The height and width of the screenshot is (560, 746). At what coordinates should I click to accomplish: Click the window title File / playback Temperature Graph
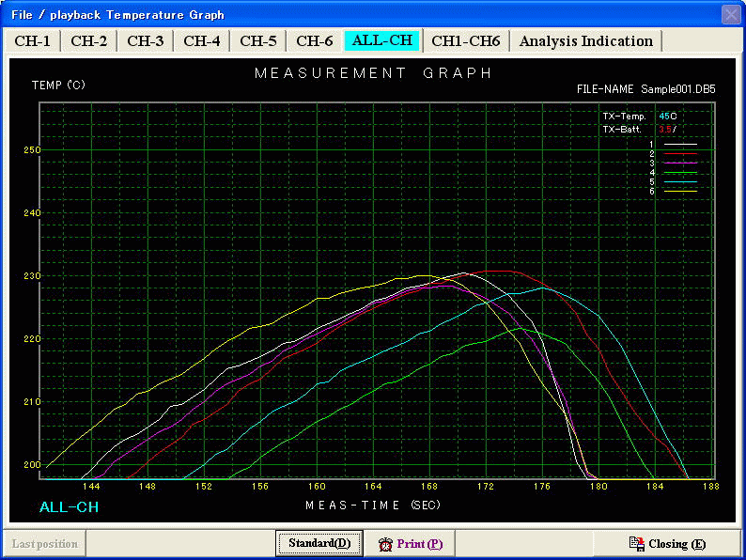pos(117,15)
